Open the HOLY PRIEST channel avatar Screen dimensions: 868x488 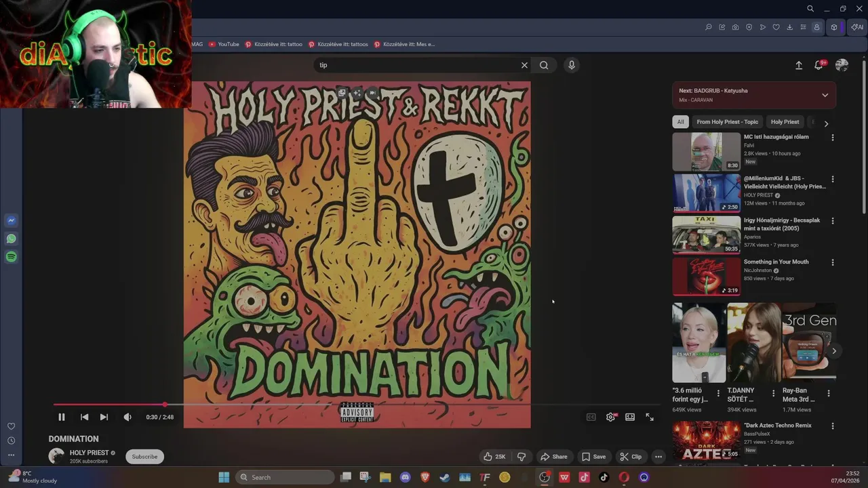56,455
